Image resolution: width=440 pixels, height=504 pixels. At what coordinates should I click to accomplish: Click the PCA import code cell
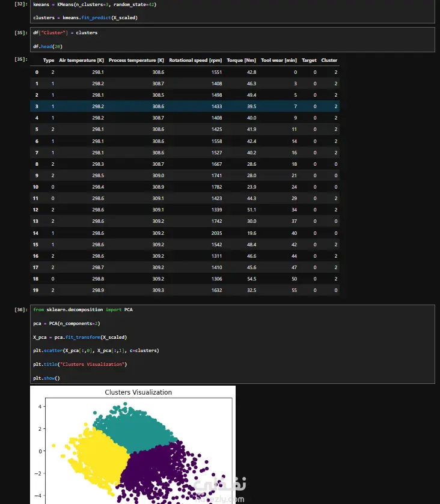point(232,344)
